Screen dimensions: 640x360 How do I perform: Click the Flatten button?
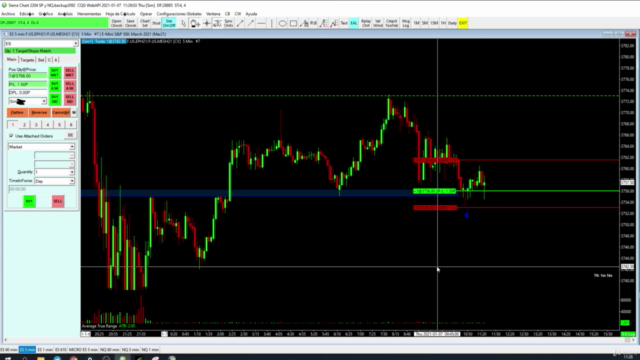(x=17, y=112)
